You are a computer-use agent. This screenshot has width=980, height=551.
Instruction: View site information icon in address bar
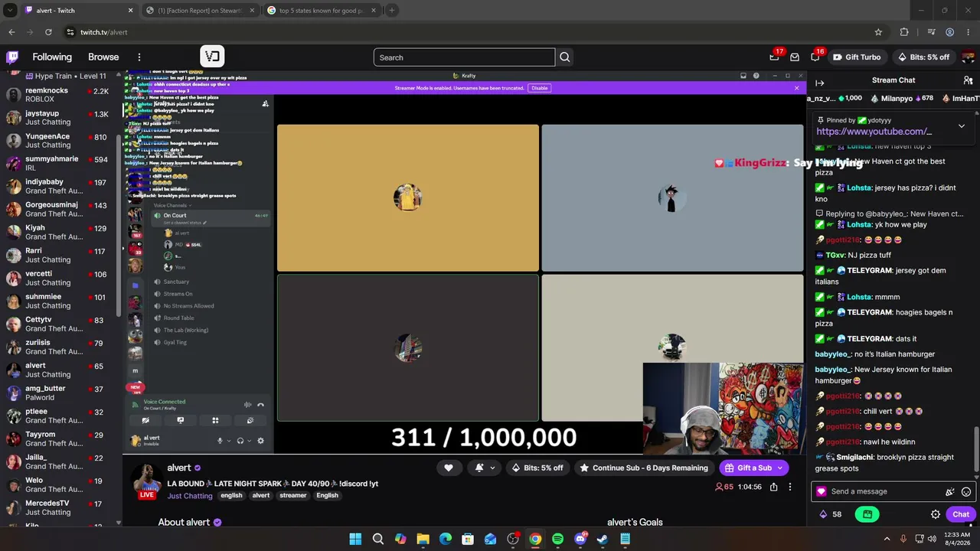click(x=70, y=32)
